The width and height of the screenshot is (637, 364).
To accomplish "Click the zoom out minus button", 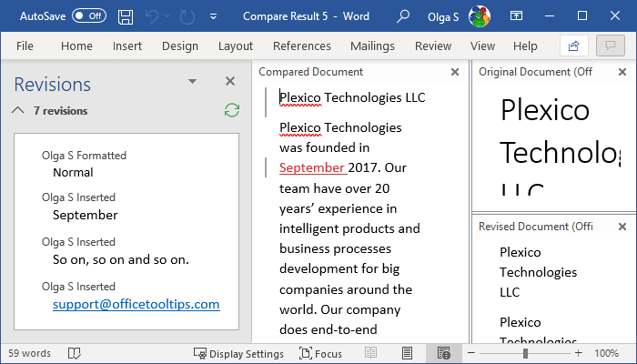I will (x=471, y=353).
